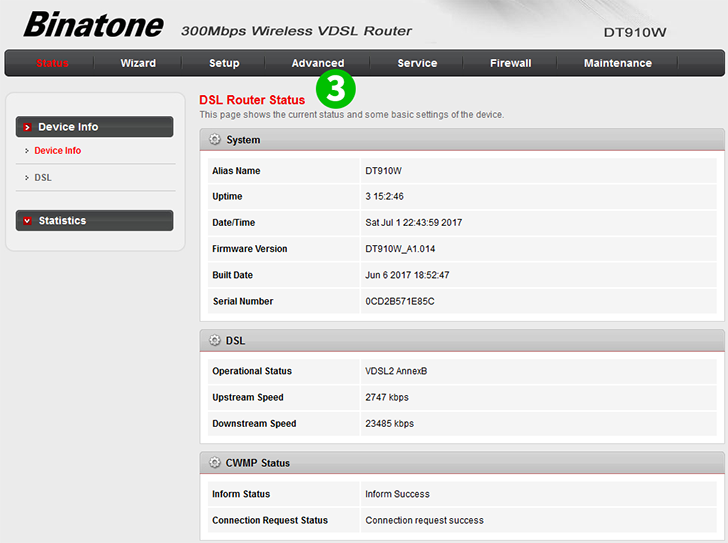Click the Downstream Speed label
The width and height of the screenshot is (728, 543).
(x=254, y=423)
